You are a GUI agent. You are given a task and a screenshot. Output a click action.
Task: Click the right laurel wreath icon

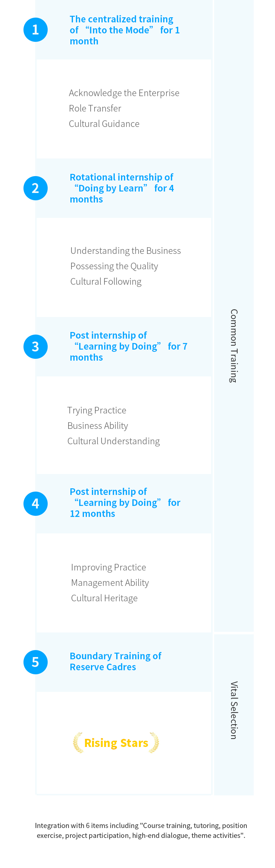(x=154, y=743)
